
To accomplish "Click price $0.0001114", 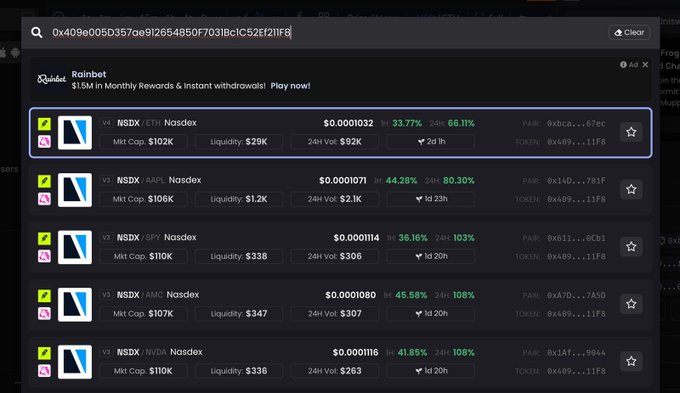I will click(x=356, y=238).
